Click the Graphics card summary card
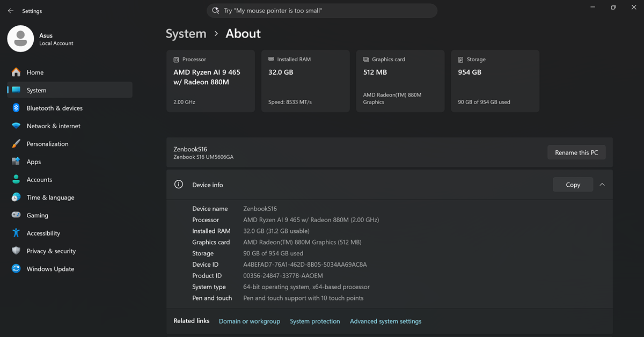 (x=400, y=81)
